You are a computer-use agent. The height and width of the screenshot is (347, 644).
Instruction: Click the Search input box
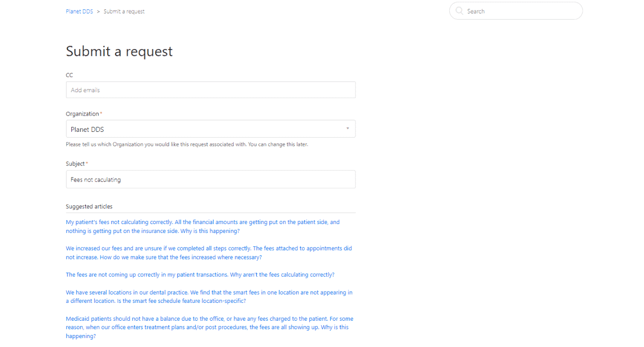click(516, 10)
